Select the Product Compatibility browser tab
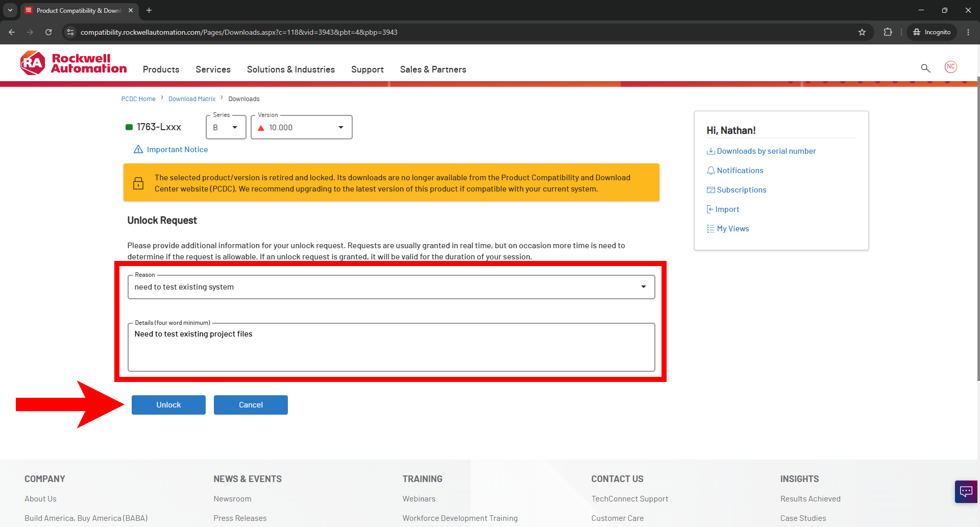This screenshot has height=527, width=980. (79, 10)
